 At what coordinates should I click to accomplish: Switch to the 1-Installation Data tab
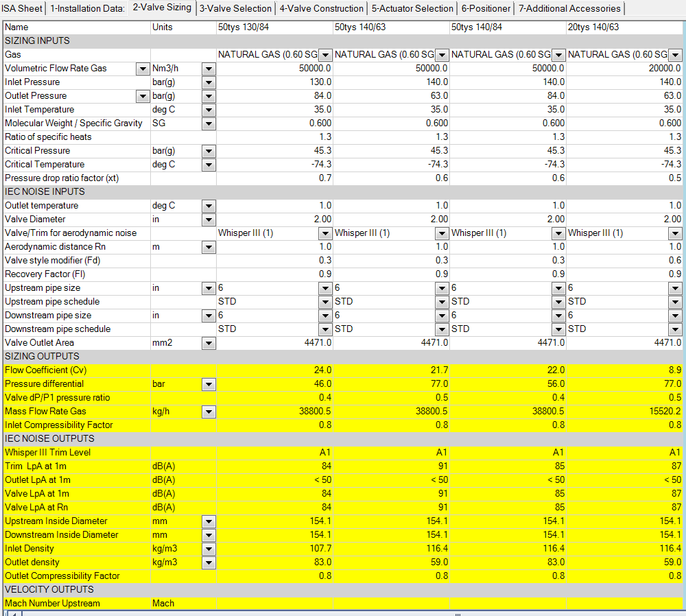coord(88,8)
